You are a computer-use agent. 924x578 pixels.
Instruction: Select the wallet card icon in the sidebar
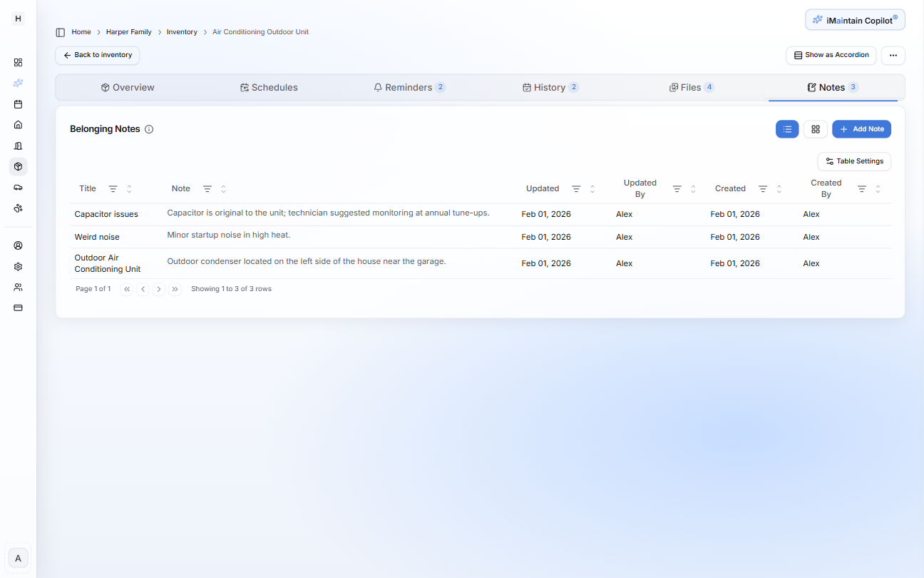point(18,308)
